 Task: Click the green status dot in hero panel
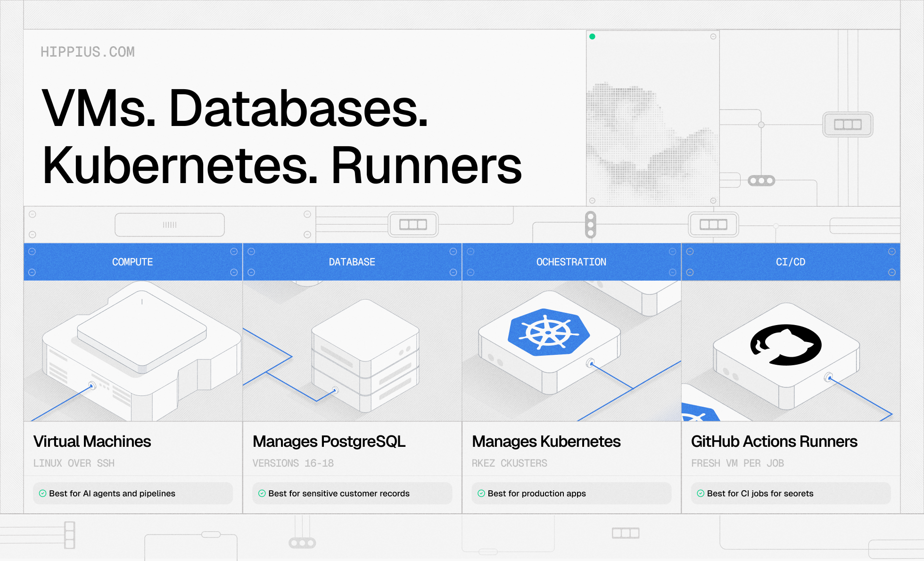pyautogui.click(x=592, y=36)
